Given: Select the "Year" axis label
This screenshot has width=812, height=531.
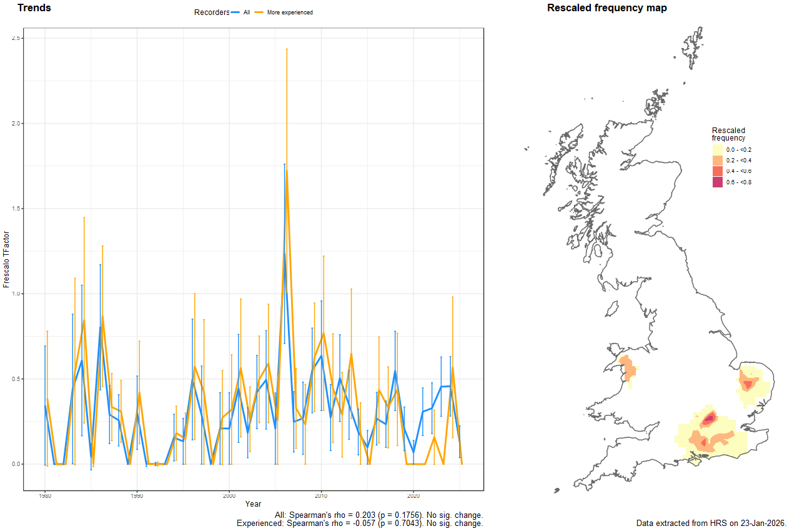Looking at the screenshot, I should coord(252,503).
